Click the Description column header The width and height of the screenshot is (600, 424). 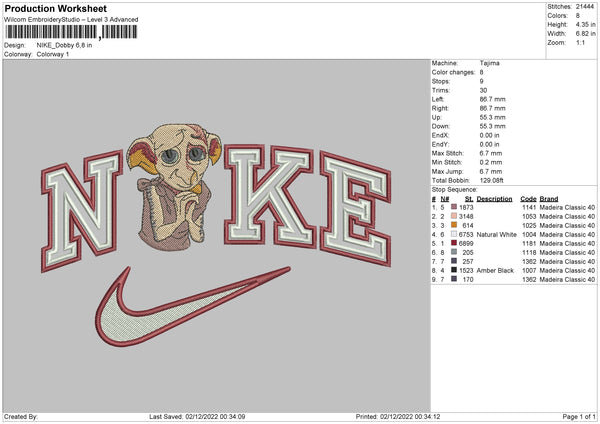coord(494,198)
